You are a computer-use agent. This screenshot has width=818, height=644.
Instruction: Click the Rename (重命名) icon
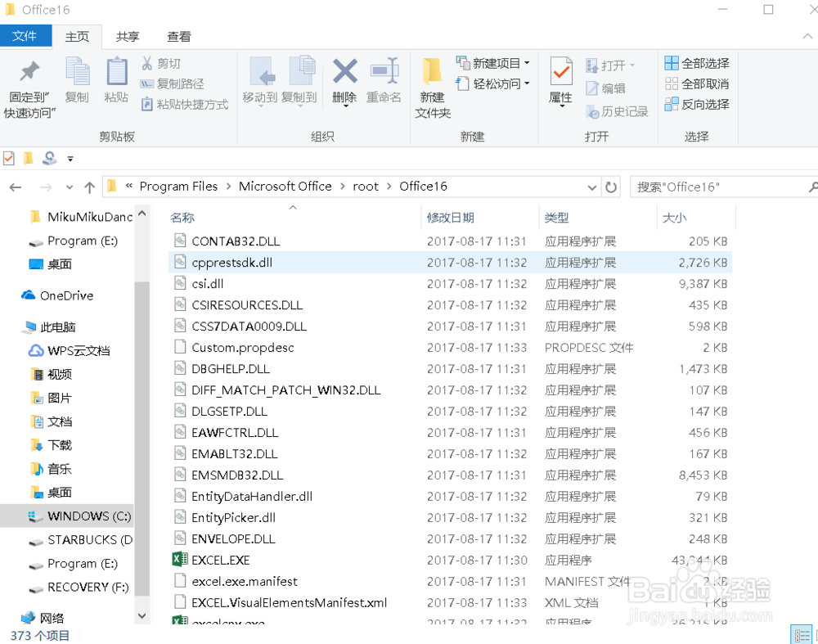[x=384, y=71]
